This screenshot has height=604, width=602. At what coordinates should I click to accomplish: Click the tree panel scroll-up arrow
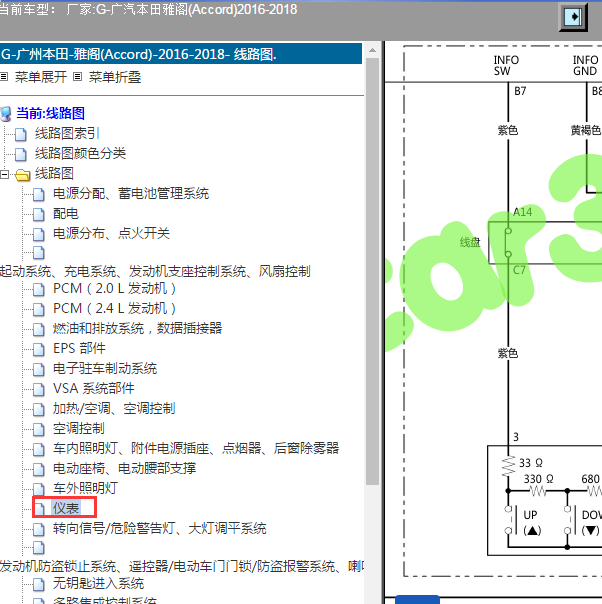pos(372,50)
